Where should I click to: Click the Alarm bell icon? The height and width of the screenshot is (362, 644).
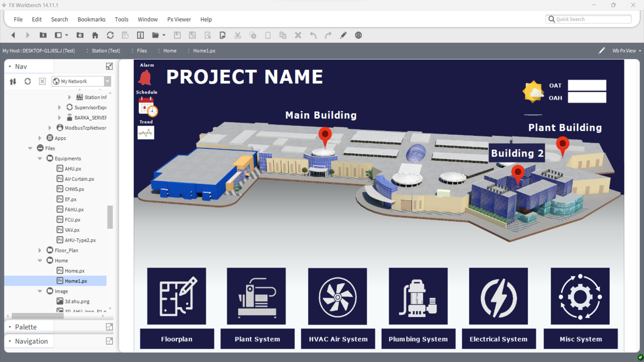(x=145, y=78)
